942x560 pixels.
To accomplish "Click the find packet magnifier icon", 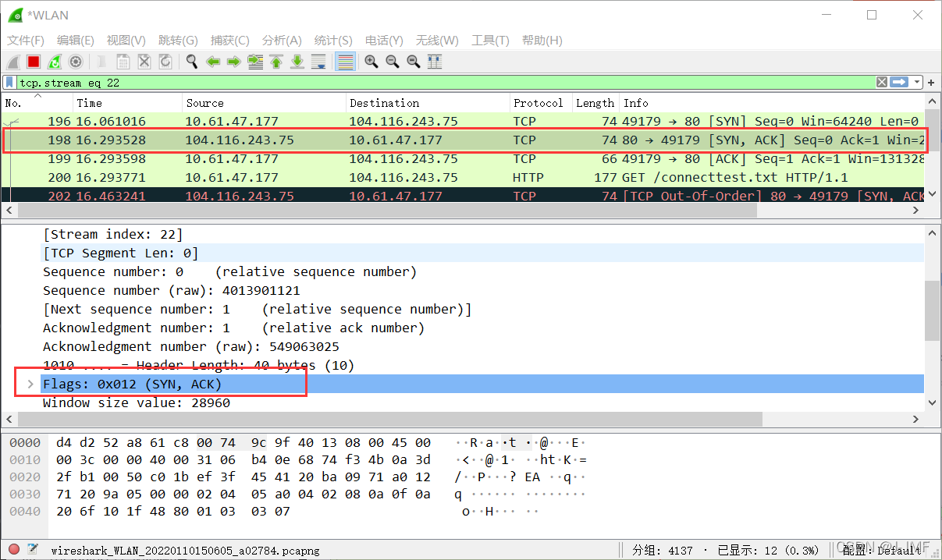I will pos(191,62).
